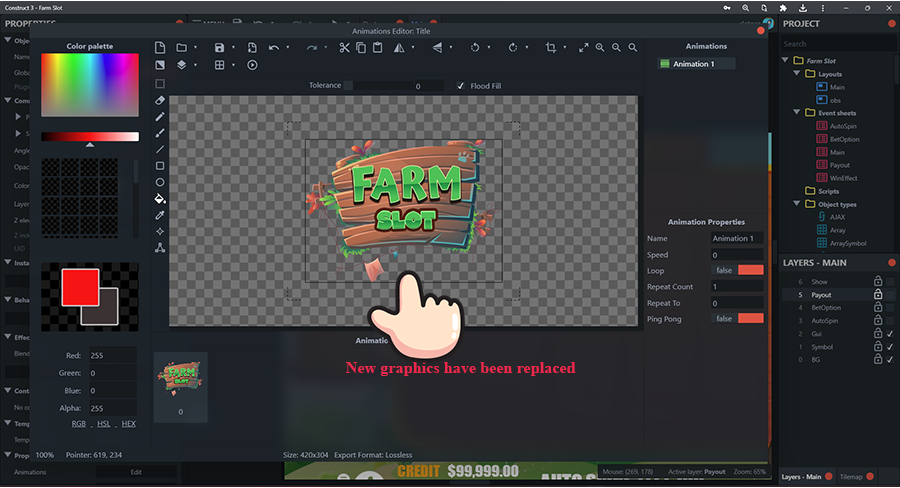
Task: Select the Line tool
Action: tap(160, 149)
